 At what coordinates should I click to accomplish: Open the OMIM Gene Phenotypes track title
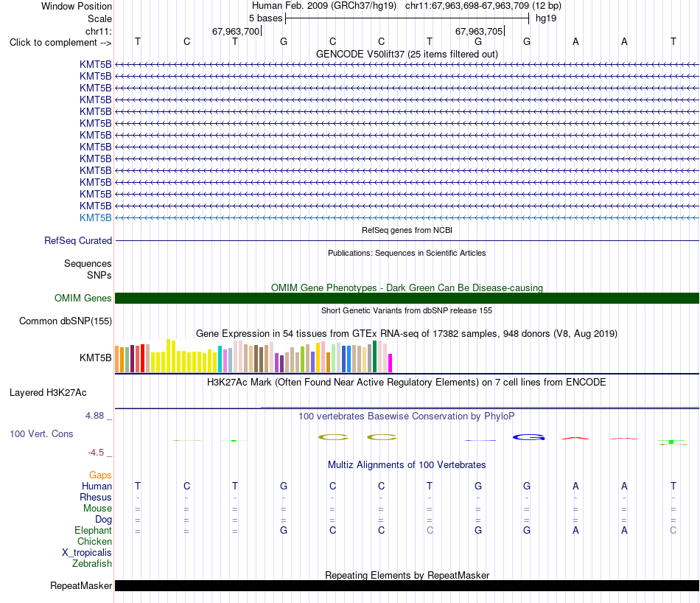point(407,287)
